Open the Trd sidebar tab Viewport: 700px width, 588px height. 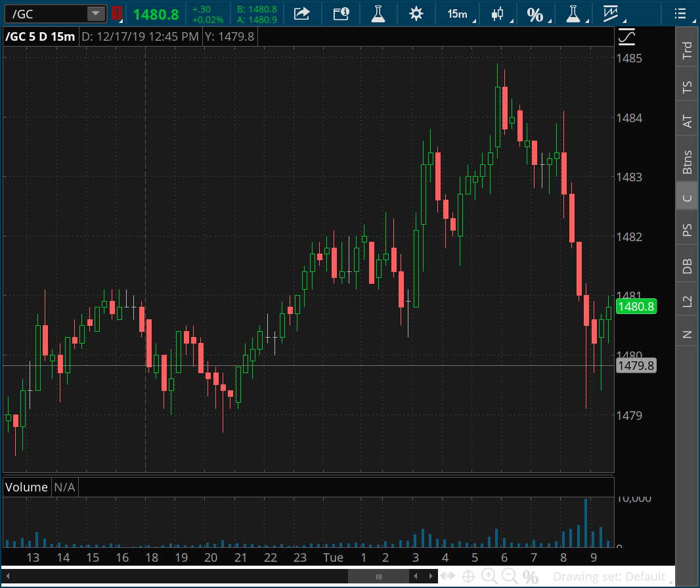pyautogui.click(x=687, y=50)
